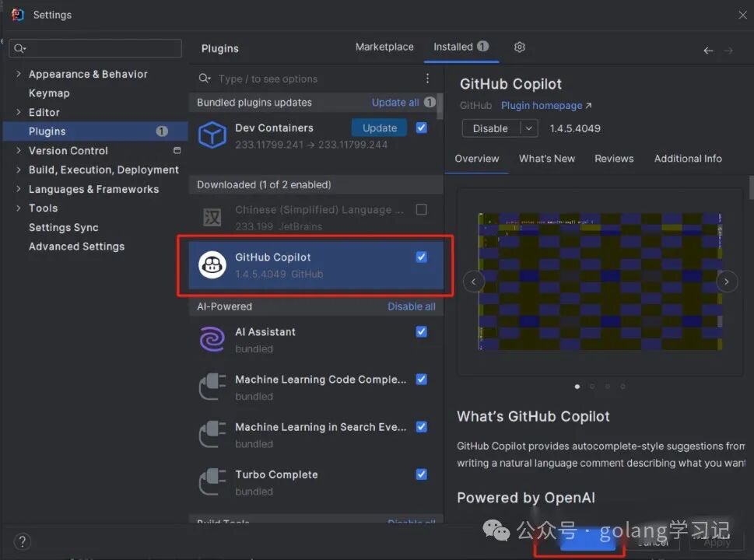The width and height of the screenshot is (754, 560).
Task: Expand Appearance & Behavior settings
Action: point(18,74)
